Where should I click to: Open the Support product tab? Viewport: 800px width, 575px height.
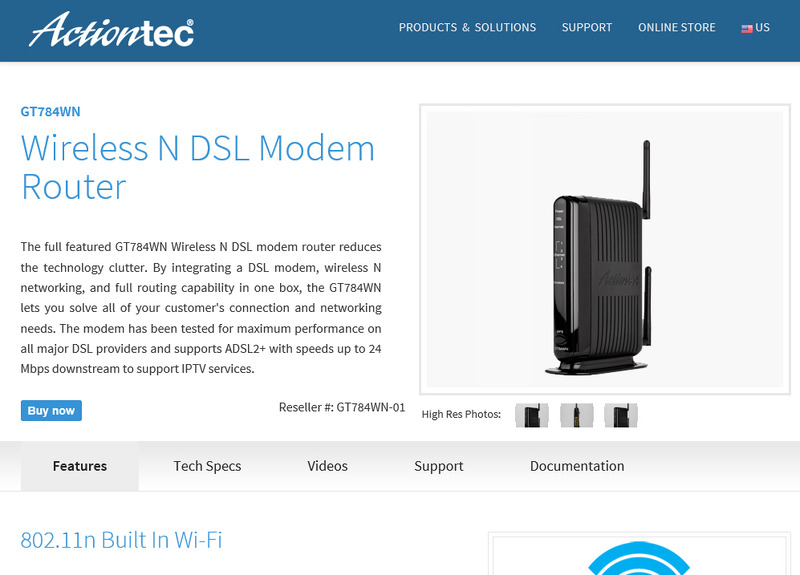[x=439, y=466]
